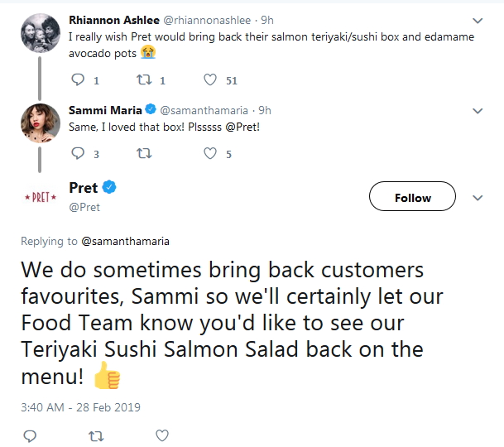504x447 pixels.
Task: Reply to Sammi Maria's tweet
Action: (x=79, y=153)
